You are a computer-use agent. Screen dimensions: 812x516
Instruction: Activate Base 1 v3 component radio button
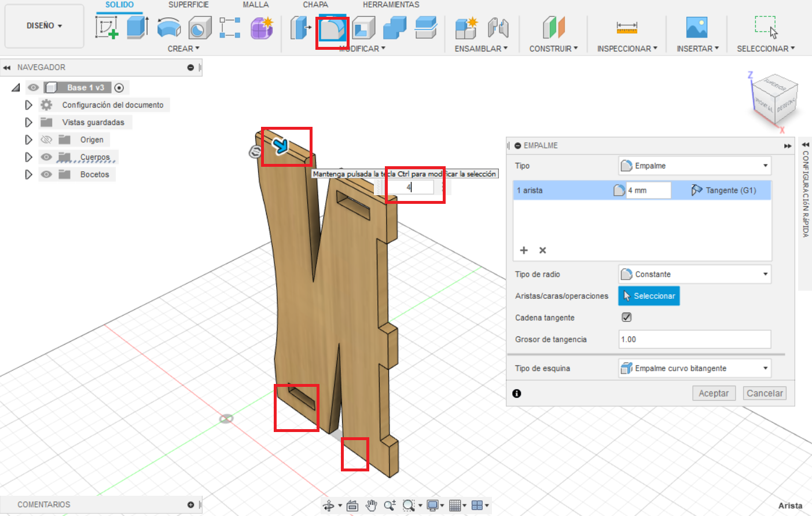pos(119,88)
